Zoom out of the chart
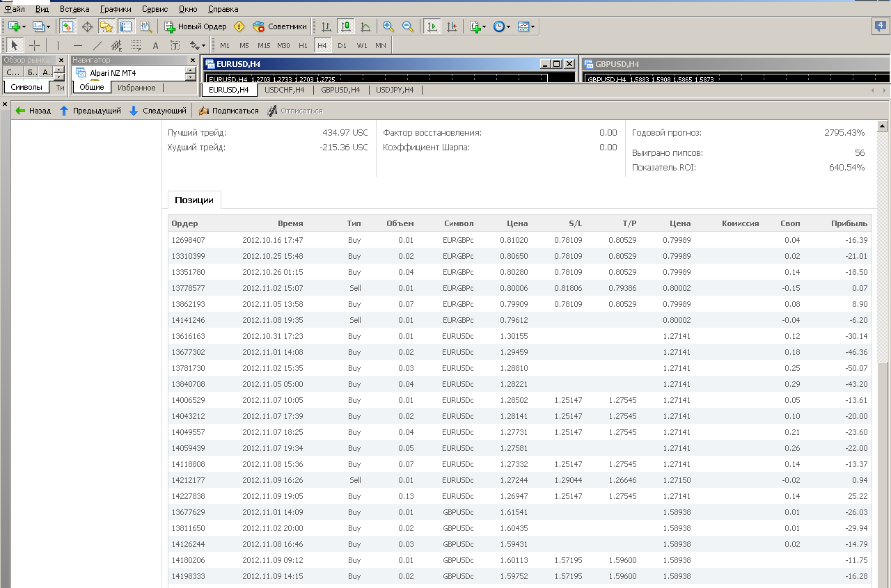Image resolution: width=891 pixels, height=588 pixels. (408, 26)
